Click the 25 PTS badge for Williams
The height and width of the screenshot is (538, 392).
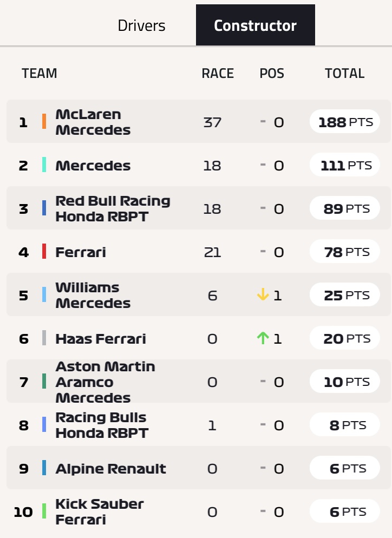click(345, 295)
